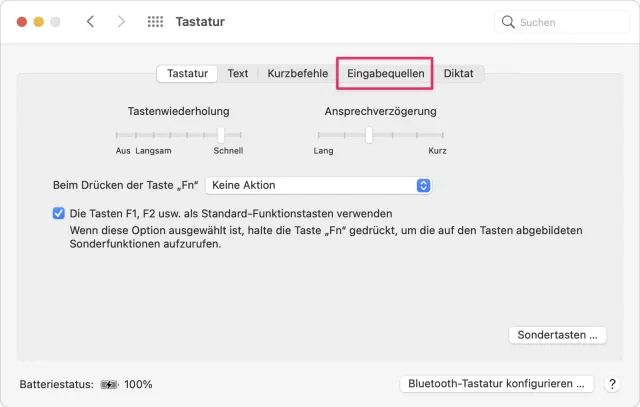Click the Sondertasten button
640x407 pixels.
(558, 335)
